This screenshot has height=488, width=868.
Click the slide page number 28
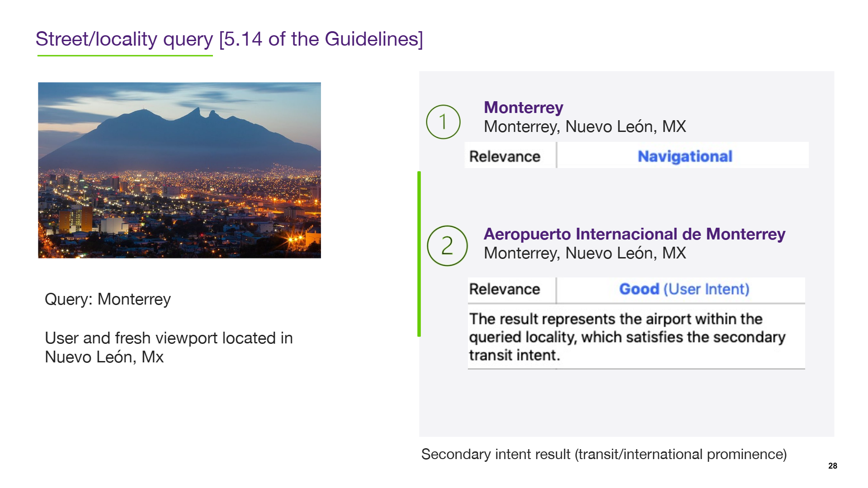point(833,466)
